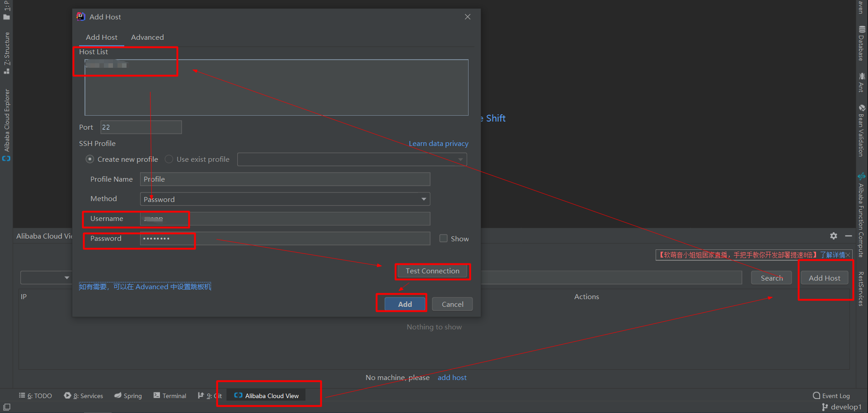Select the Alibaba Cloud View tab
Image resolution: width=868 pixels, height=413 pixels.
266,396
